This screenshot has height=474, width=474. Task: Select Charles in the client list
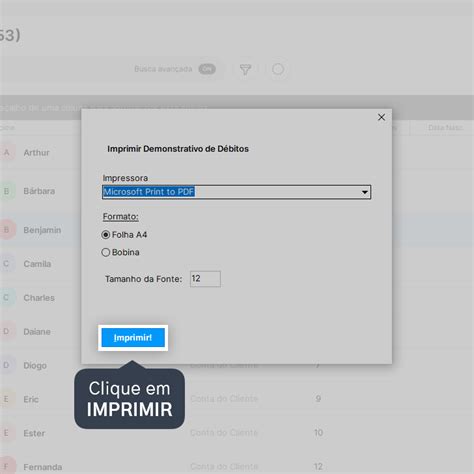click(x=39, y=298)
